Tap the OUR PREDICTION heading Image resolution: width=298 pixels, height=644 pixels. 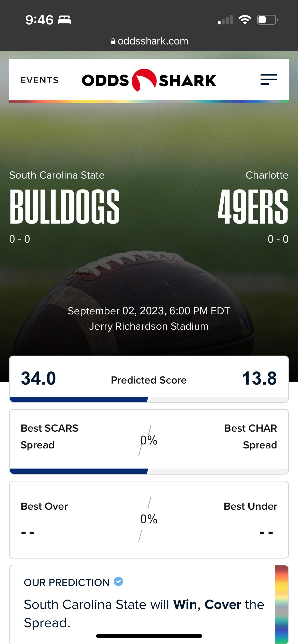[67, 582]
